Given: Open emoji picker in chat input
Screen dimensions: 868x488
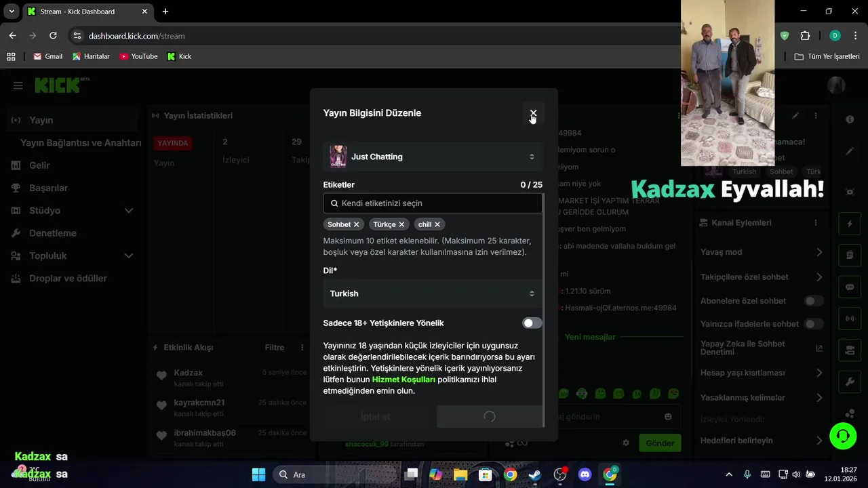Looking at the screenshot, I should 668,417.
